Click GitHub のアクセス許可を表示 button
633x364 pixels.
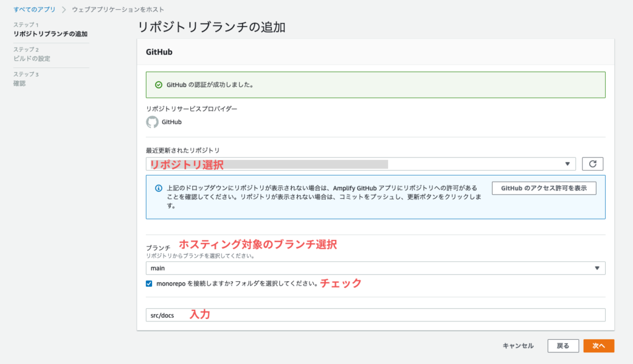tap(544, 188)
